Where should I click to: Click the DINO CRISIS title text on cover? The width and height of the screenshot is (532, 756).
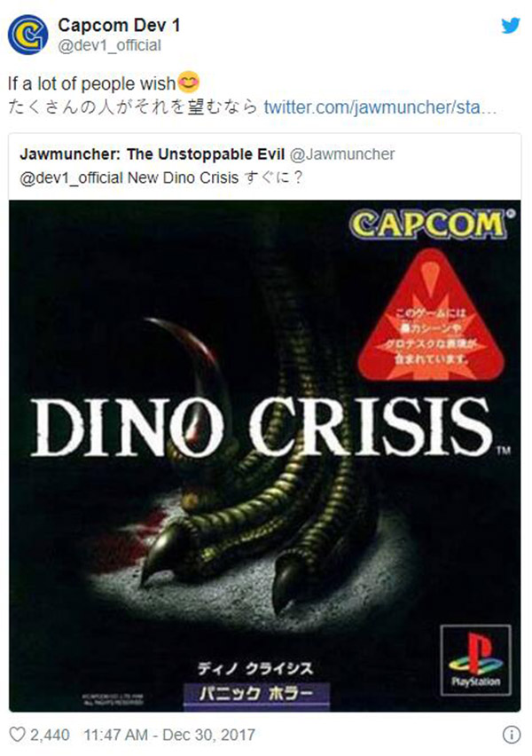(x=262, y=427)
